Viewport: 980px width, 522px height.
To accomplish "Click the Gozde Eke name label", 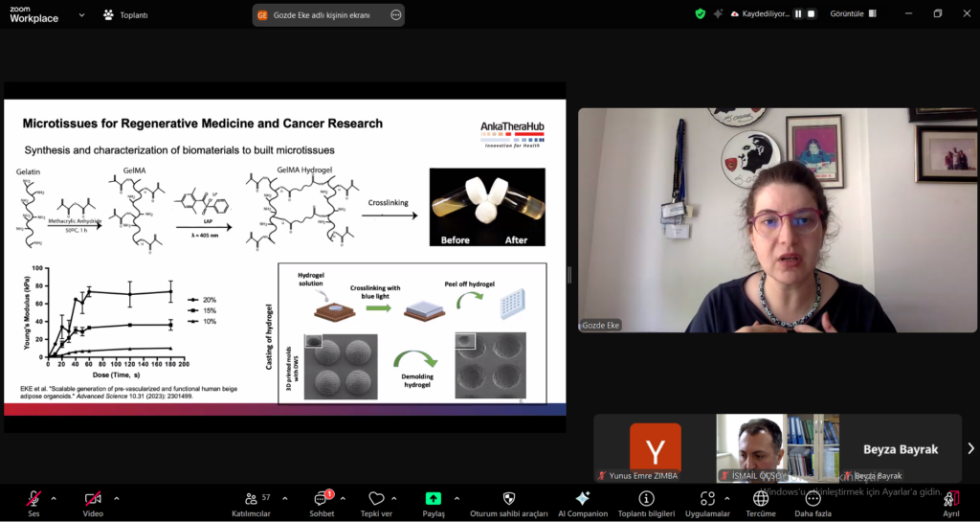I will (x=601, y=326).
